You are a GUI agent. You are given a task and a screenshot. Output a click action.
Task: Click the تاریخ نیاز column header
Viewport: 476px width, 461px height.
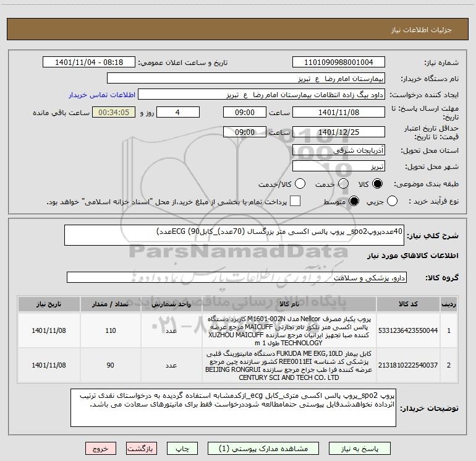coord(49,304)
